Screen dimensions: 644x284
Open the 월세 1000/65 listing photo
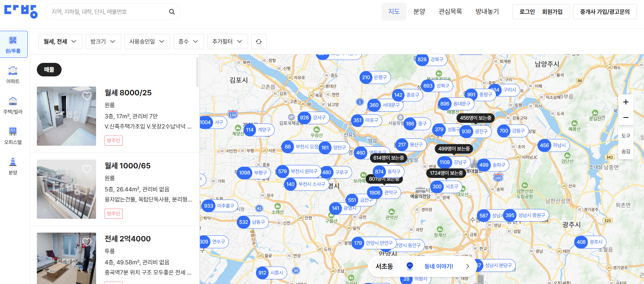coord(66,189)
